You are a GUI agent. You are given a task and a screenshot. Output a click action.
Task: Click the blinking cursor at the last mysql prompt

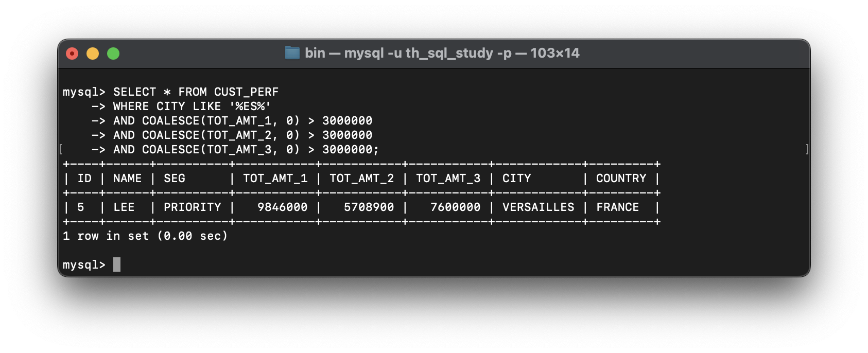(x=117, y=264)
